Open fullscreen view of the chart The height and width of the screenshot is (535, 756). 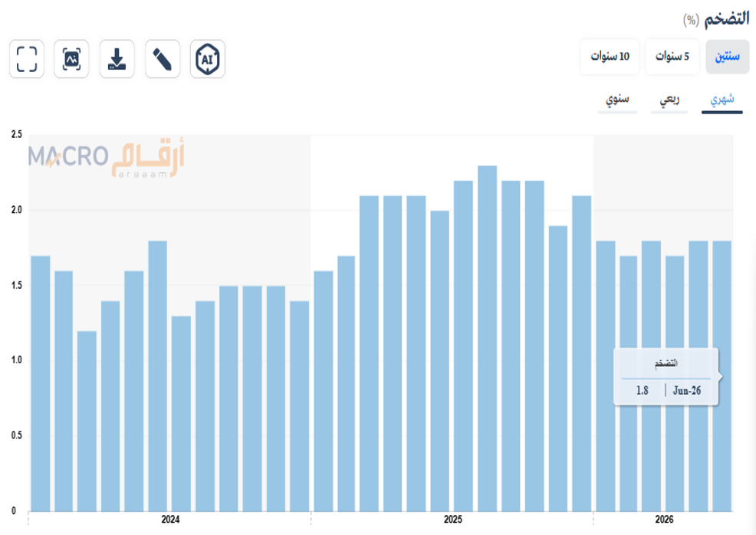tap(27, 59)
